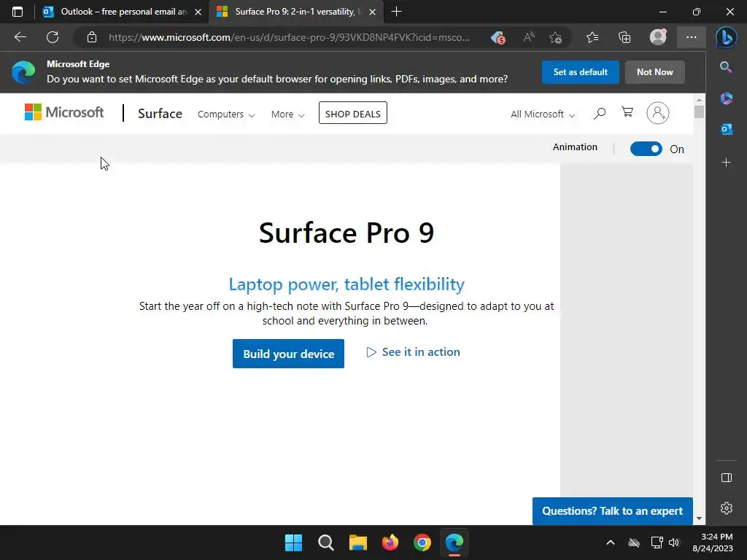
Task: Click the page scrollbar thumb
Action: pos(699,112)
